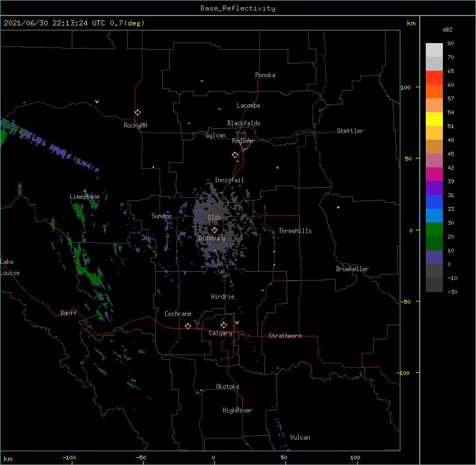Click the Lake Louise label
The height and width of the screenshot is (465, 476).
click(x=10, y=267)
